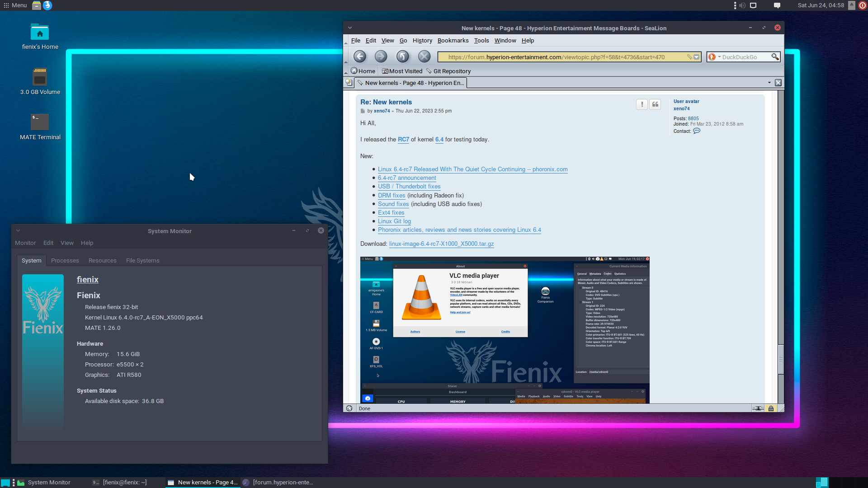Select the MATE Terminal desktop icon
868x488 pixels.
pos(40,122)
